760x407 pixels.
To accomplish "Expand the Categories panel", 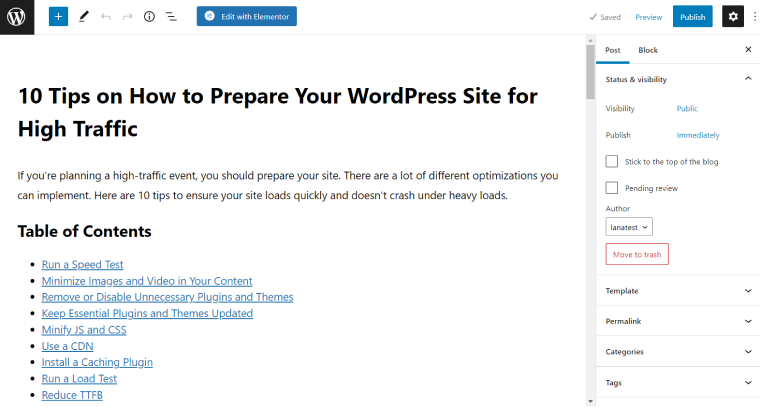I will pos(678,352).
